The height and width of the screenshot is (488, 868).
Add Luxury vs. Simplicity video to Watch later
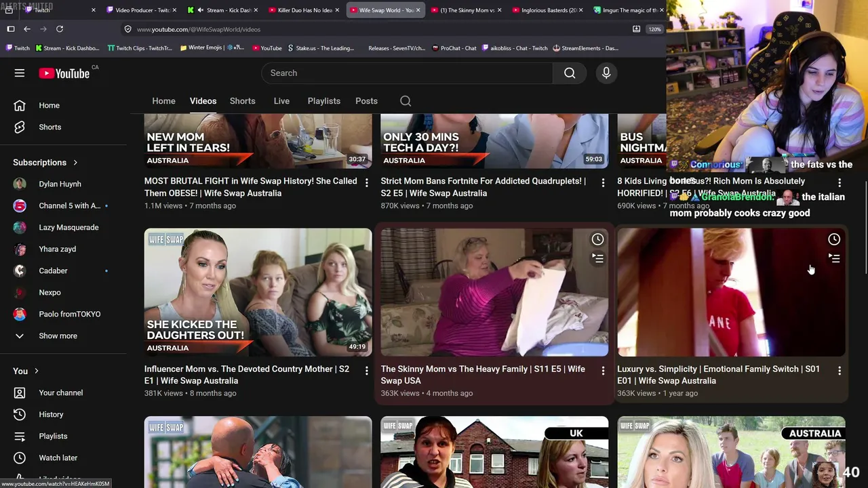coord(834,239)
